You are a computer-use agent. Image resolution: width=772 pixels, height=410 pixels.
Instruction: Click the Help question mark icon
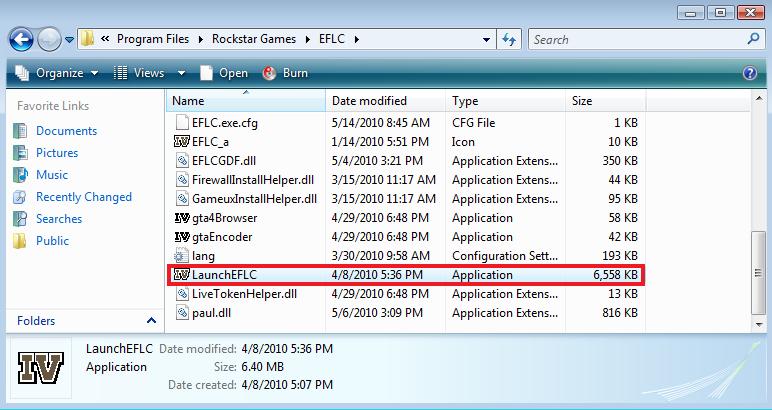[749, 73]
